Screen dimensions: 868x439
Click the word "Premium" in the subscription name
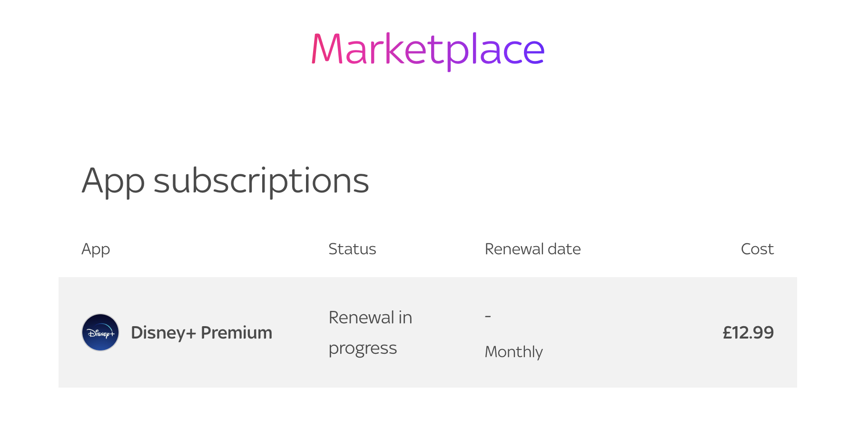pyautogui.click(x=237, y=333)
